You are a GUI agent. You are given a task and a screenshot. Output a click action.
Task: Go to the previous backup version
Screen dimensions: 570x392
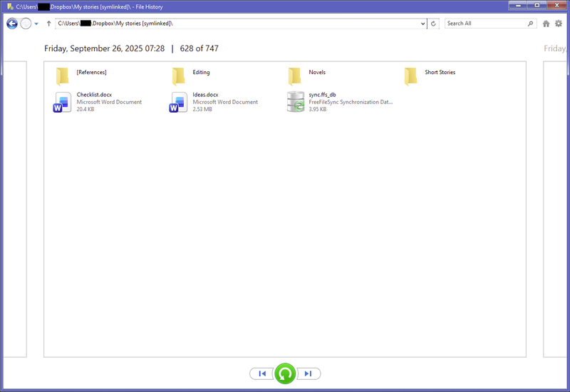(261, 373)
